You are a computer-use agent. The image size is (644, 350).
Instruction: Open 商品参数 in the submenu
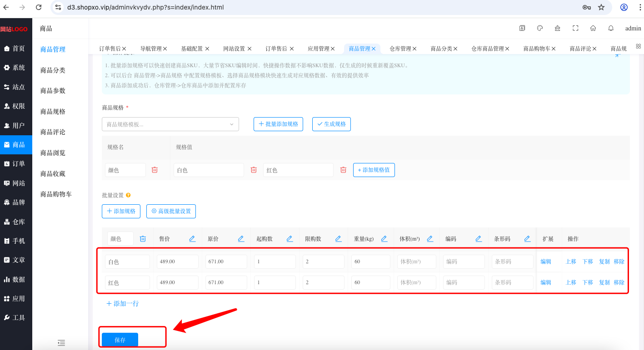pos(53,91)
